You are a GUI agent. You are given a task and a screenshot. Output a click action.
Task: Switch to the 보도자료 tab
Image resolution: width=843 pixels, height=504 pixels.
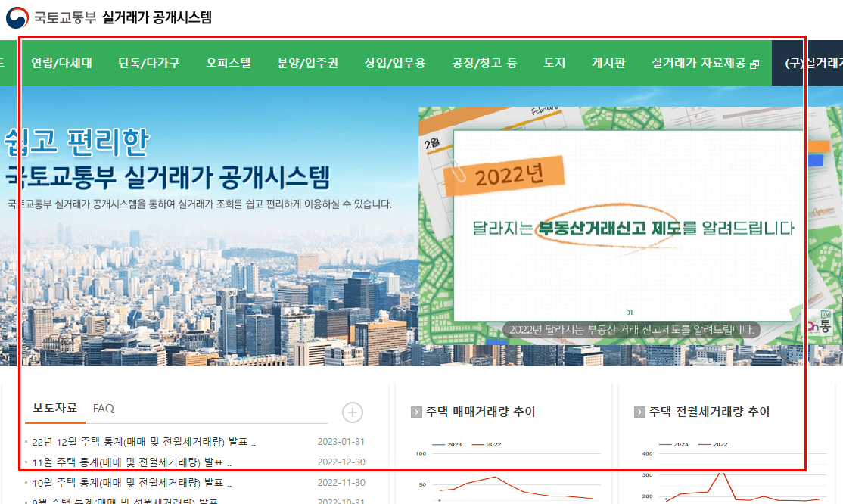pyautogui.click(x=54, y=408)
